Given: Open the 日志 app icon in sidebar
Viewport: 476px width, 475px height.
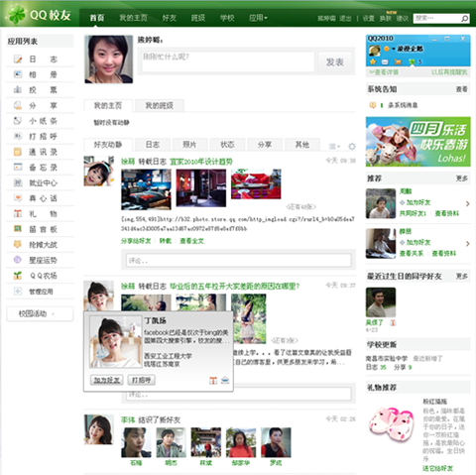Looking at the screenshot, I should click(x=18, y=59).
